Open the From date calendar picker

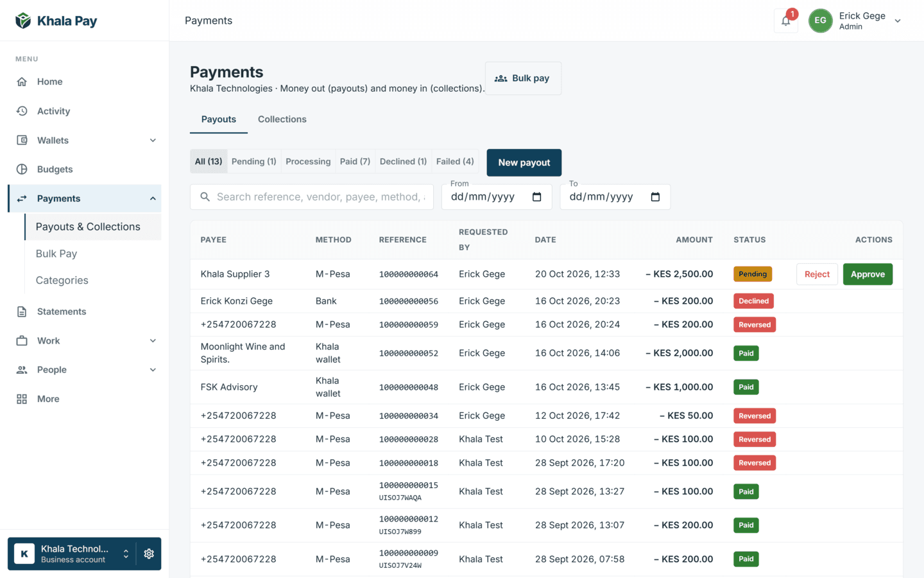coord(537,197)
